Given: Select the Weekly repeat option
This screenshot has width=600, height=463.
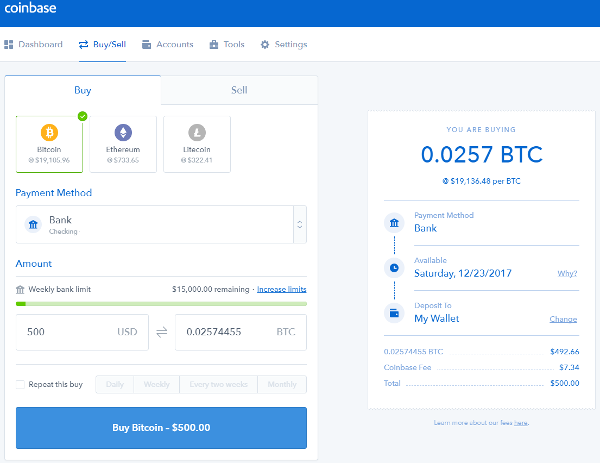Looking at the screenshot, I should coord(157,384).
